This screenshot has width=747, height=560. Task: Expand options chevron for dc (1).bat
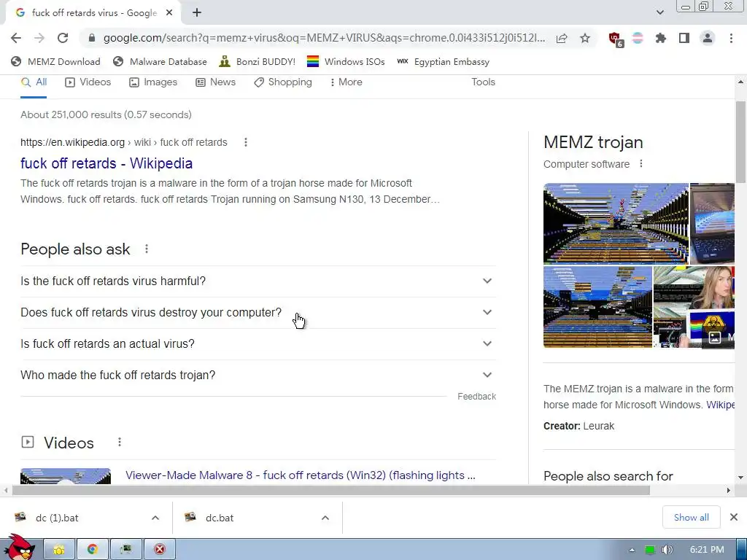pos(155,518)
